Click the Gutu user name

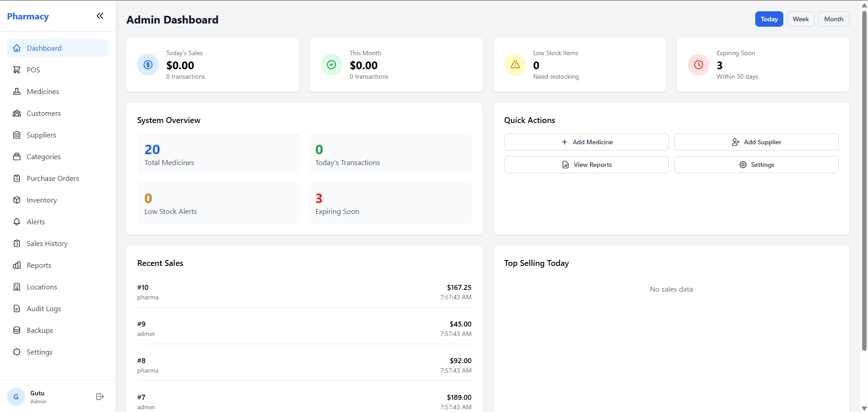[x=38, y=393]
